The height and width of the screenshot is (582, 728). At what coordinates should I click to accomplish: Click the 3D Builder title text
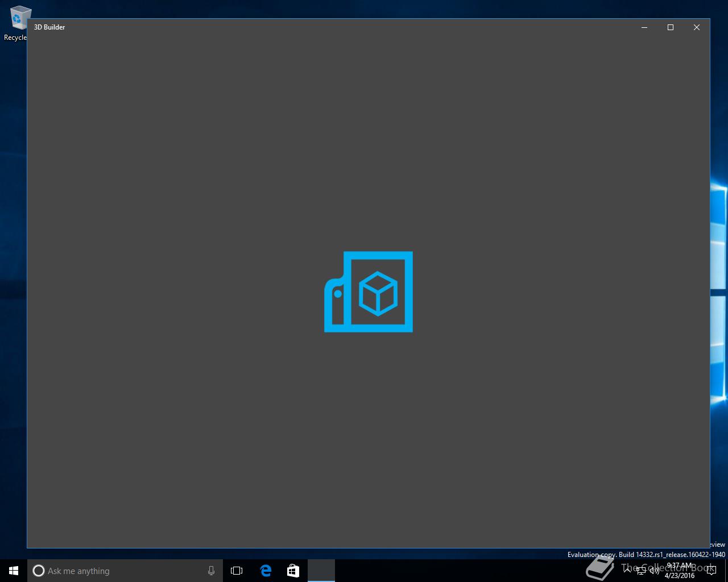click(x=49, y=27)
